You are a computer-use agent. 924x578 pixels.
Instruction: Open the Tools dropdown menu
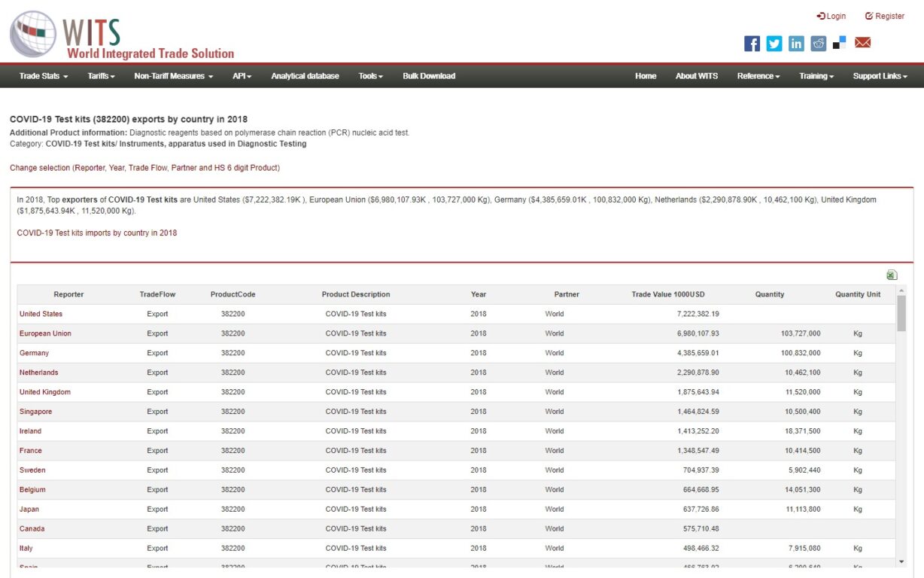point(371,76)
